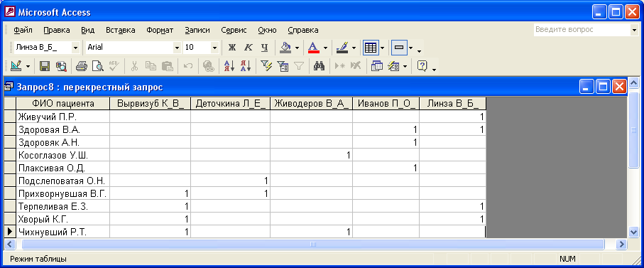Viewport: 644px width, 268px height.
Task: Click the Gridlines icon
Action: (371, 48)
